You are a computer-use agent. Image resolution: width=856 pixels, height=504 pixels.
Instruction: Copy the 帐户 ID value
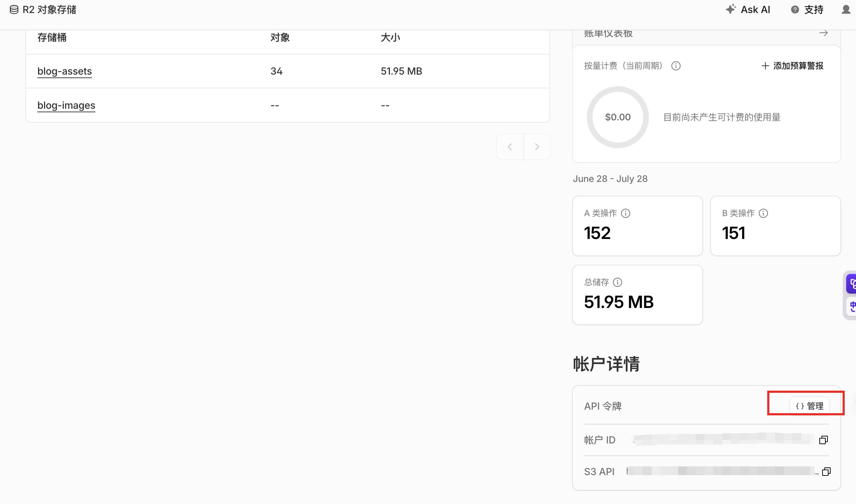pyautogui.click(x=824, y=440)
